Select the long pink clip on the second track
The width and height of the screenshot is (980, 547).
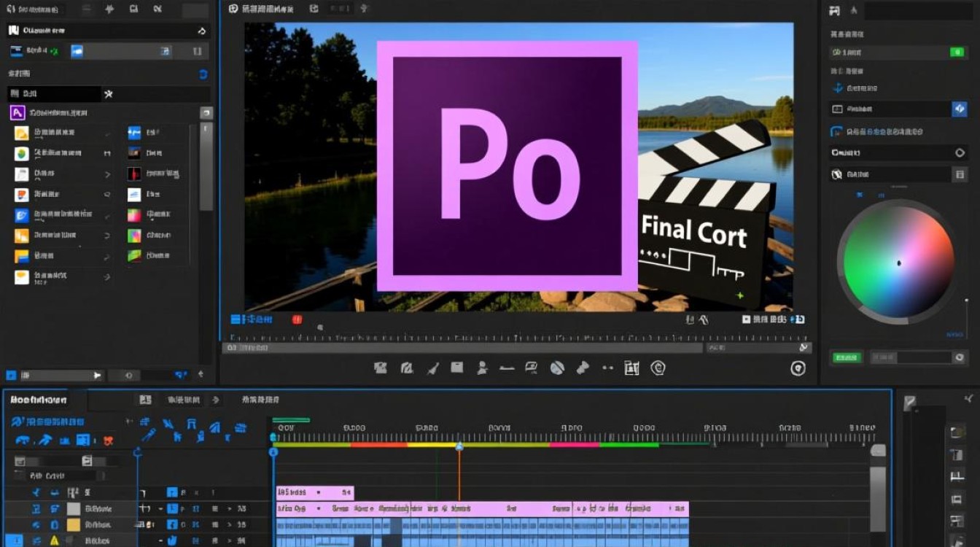(x=483, y=509)
